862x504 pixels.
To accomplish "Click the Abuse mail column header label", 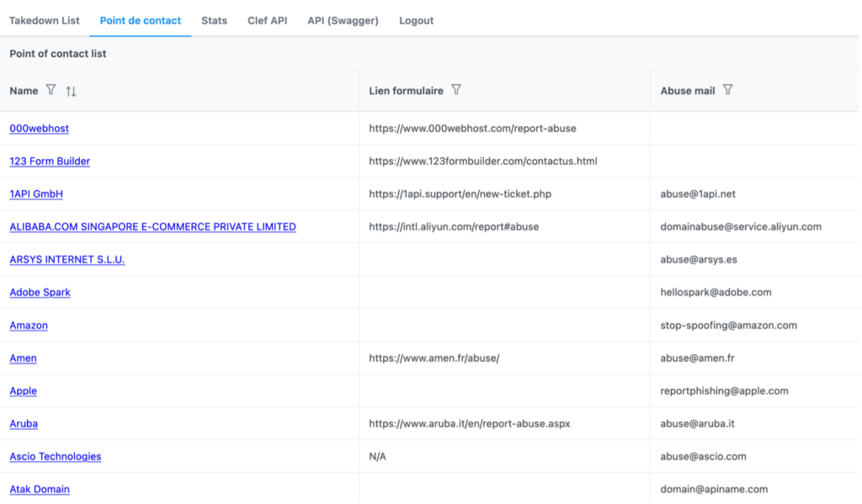I will click(x=687, y=91).
